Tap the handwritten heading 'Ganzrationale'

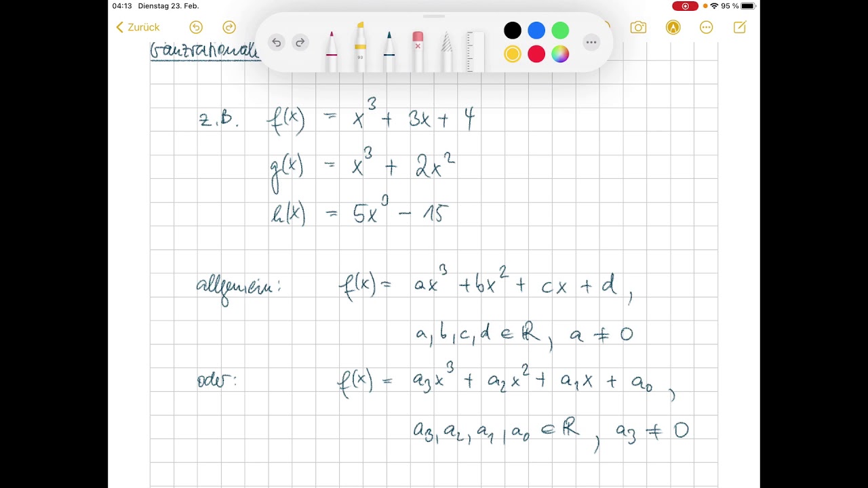204,52
